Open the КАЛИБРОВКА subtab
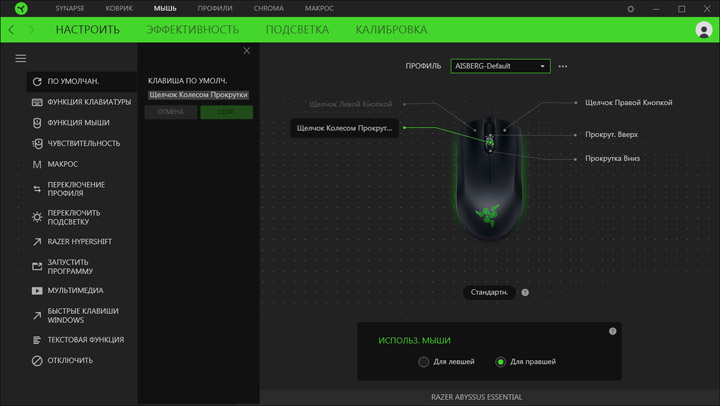Image resolution: width=720 pixels, height=406 pixels. click(x=391, y=30)
